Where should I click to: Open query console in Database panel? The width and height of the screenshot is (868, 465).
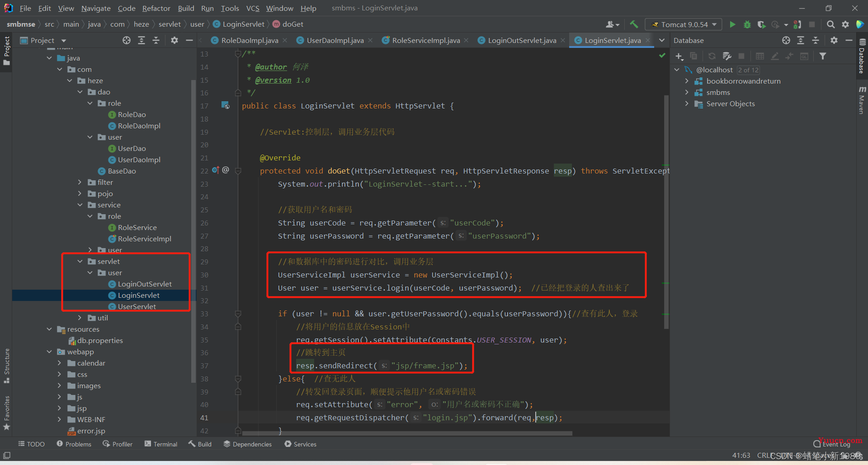(x=804, y=56)
